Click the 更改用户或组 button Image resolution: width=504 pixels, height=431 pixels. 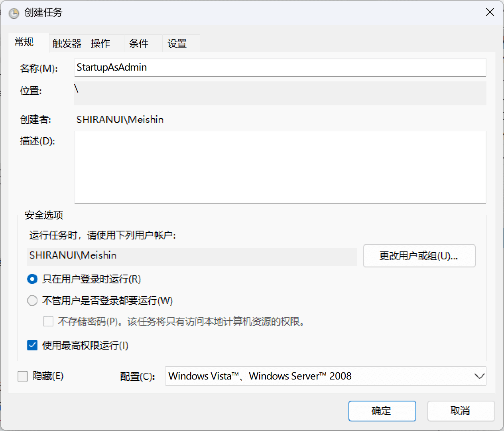(419, 256)
